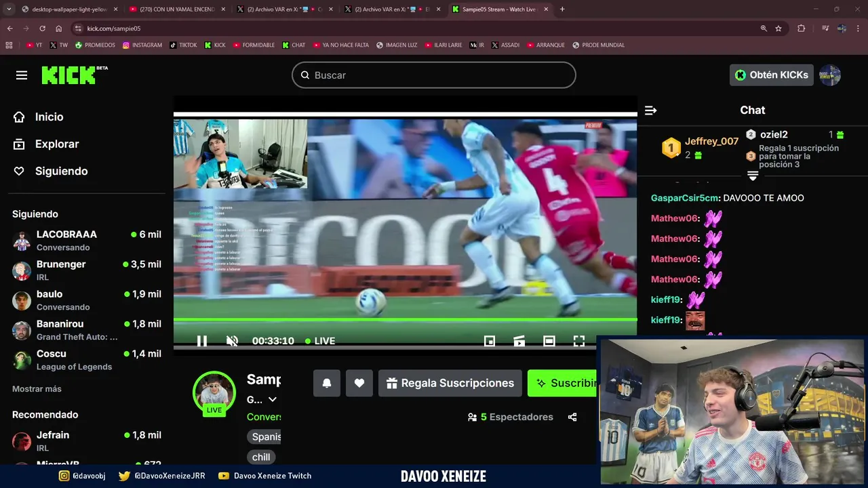Click the green Suscribirse button

click(x=563, y=383)
